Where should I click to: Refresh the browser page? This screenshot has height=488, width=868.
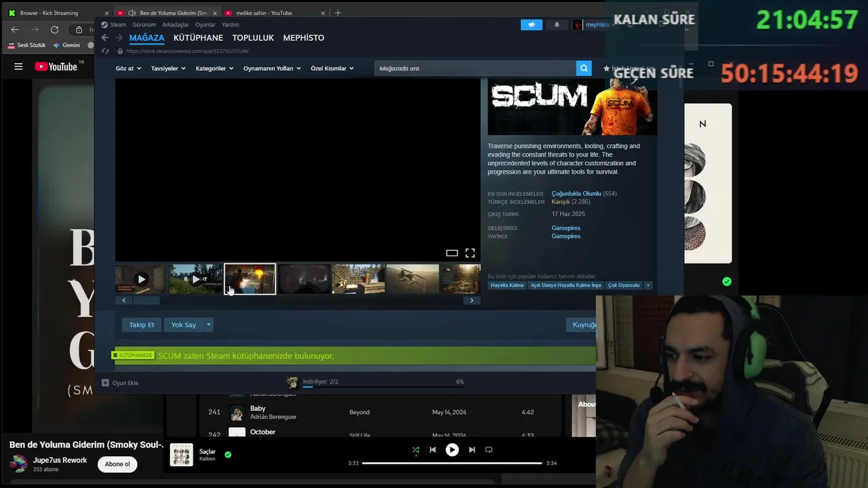54,30
